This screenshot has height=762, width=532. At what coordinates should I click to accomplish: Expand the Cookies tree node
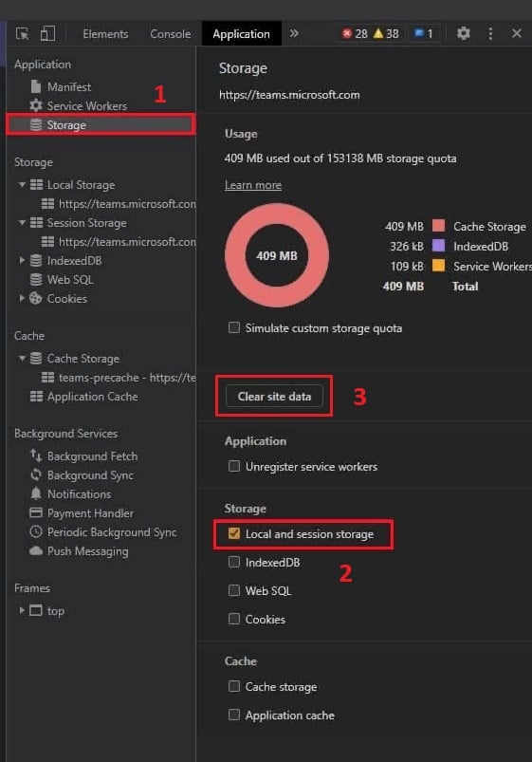point(22,298)
